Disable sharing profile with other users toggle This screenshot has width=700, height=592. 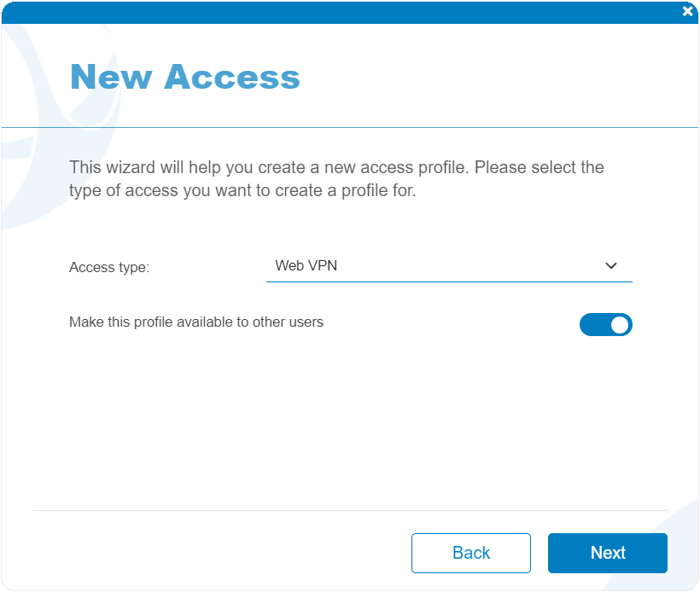click(x=606, y=324)
